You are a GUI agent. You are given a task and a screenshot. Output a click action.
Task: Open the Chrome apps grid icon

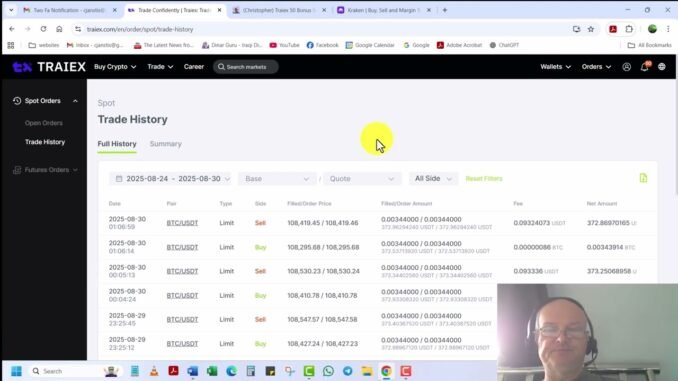tap(11, 45)
